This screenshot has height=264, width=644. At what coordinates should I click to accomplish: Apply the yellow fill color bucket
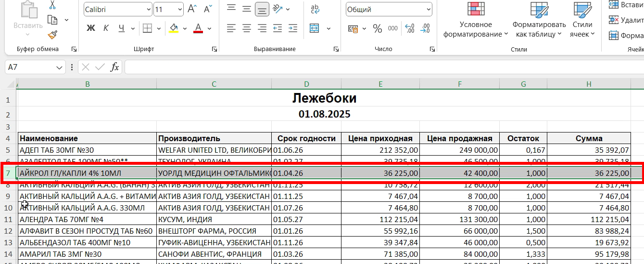point(174,28)
